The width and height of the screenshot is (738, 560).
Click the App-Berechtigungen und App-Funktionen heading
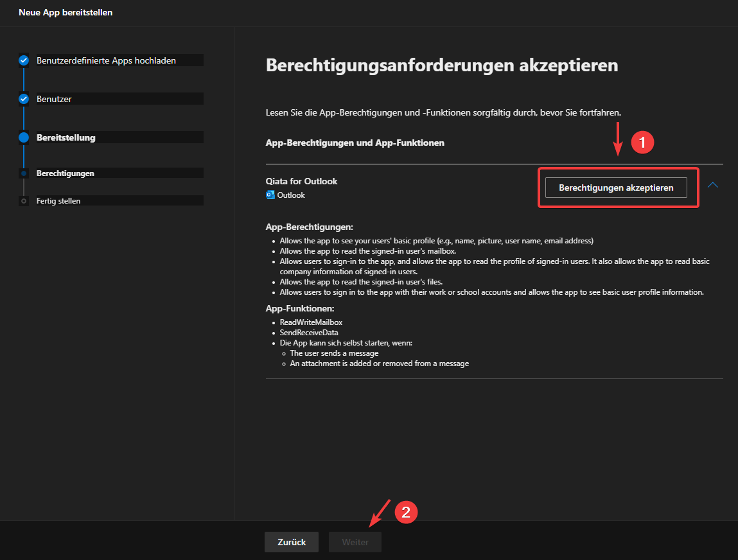(x=355, y=143)
